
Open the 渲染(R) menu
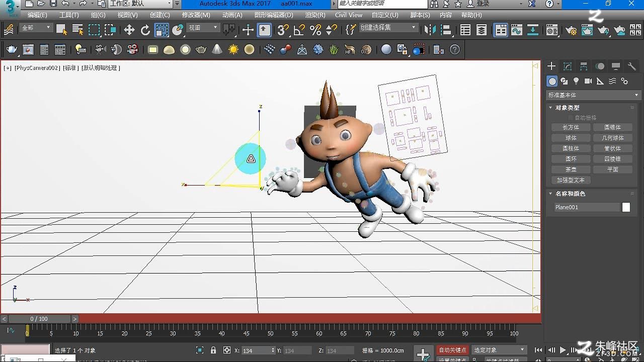coord(315,15)
